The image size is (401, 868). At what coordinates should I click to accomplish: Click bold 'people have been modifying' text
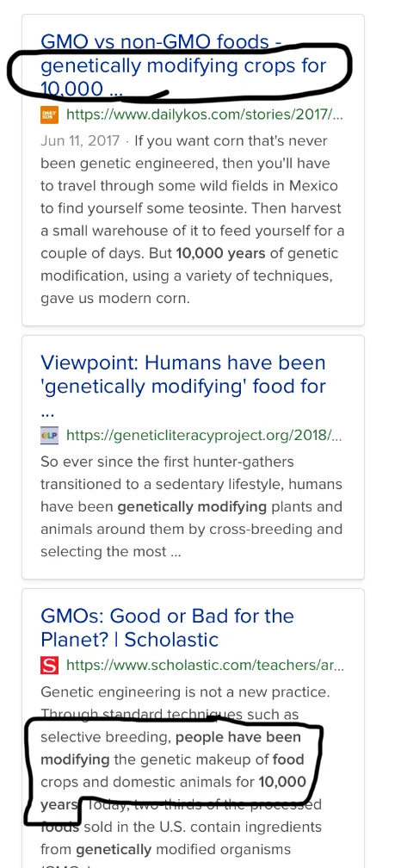[x=170, y=748]
